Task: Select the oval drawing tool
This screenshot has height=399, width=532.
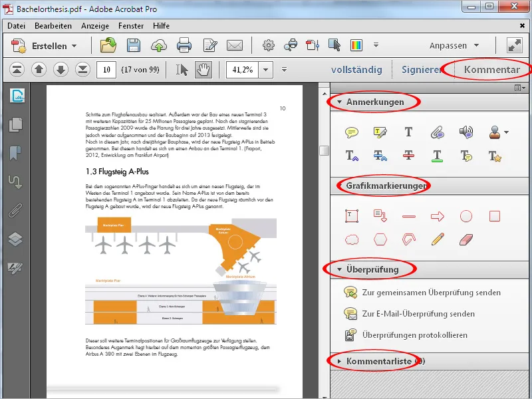Action: [x=466, y=216]
